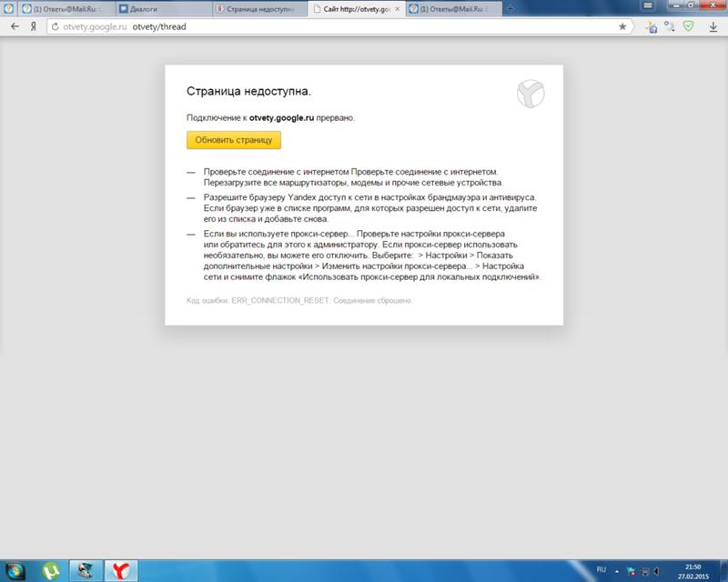Click the address bar showing otvety.google.ru
This screenshot has height=582, width=728.
click(x=339, y=27)
